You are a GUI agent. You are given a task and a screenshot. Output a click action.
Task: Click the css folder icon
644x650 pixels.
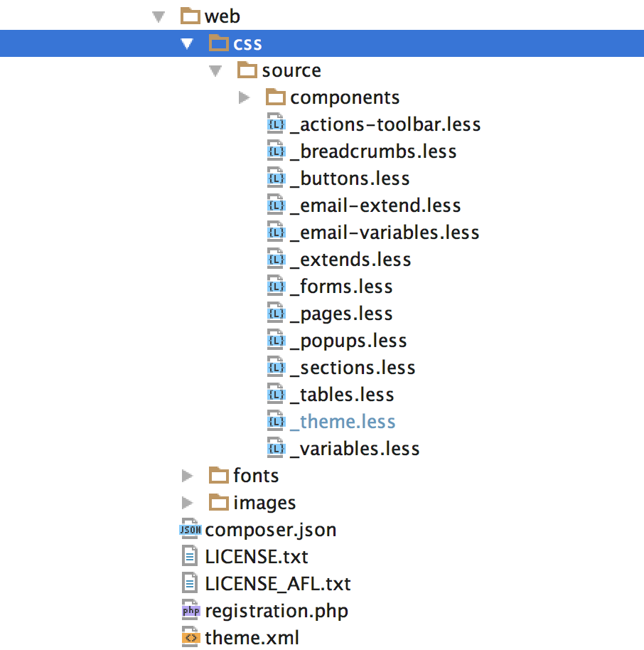pyautogui.click(x=218, y=43)
